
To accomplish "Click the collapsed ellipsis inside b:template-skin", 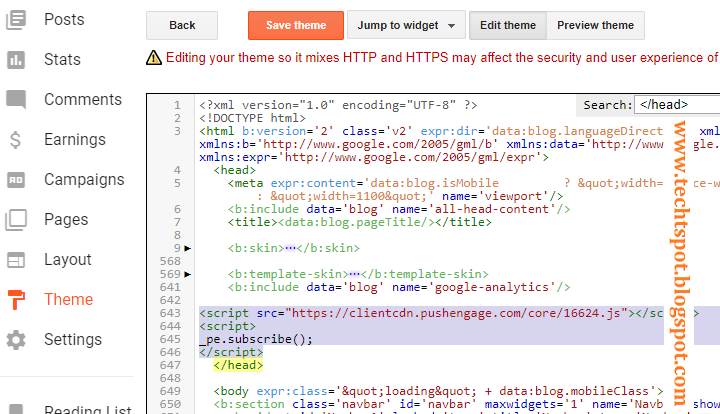I will [x=354, y=274].
